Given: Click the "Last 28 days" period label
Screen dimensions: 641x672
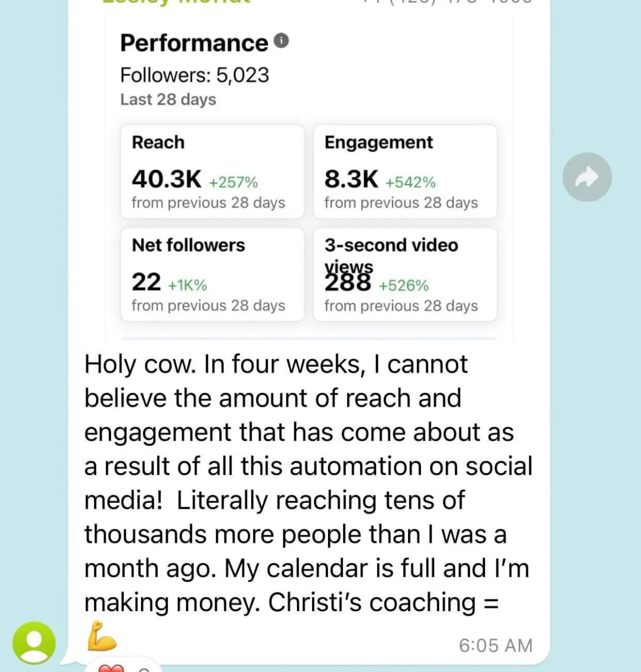Looking at the screenshot, I should (168, 99).
